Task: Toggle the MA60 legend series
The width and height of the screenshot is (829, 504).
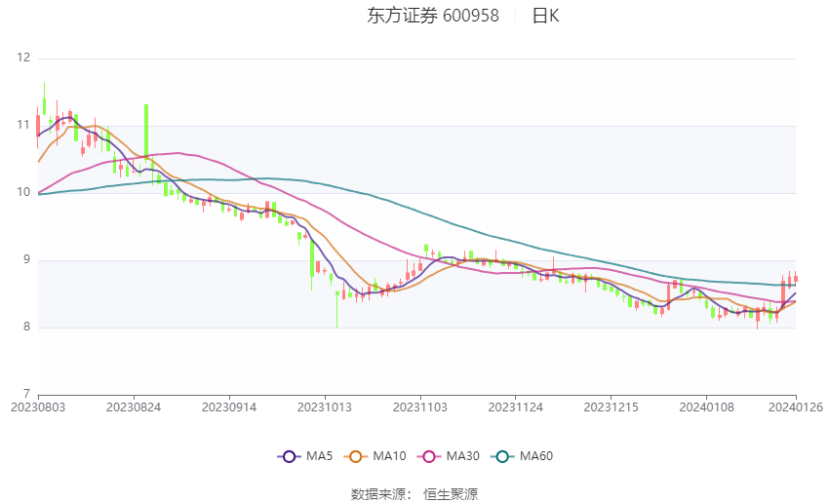Action: tap(522, 456)
